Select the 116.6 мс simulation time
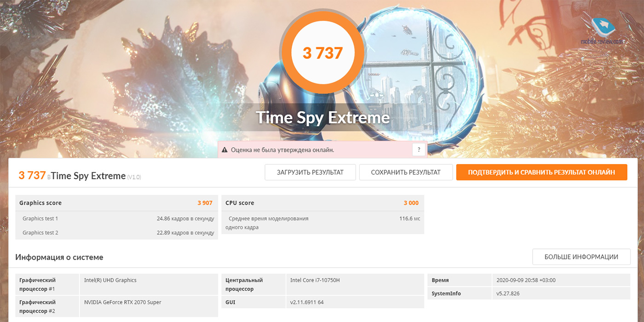 point(409,218)
